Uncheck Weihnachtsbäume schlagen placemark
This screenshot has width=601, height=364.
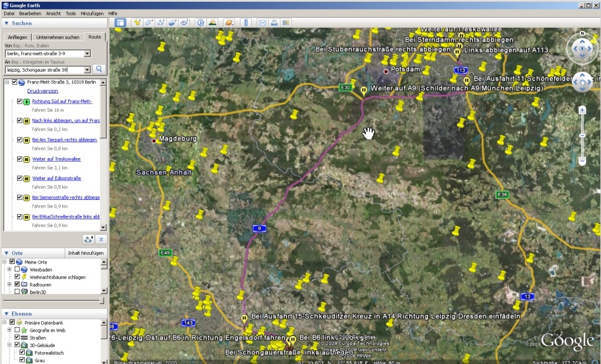click(x=17, y=276)
